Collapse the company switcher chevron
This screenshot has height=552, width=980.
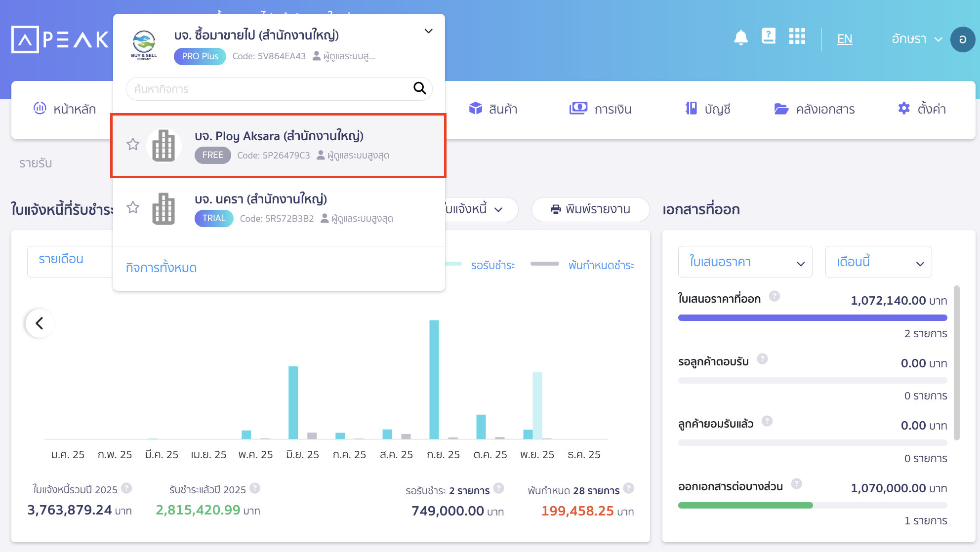tap(428, 31)
